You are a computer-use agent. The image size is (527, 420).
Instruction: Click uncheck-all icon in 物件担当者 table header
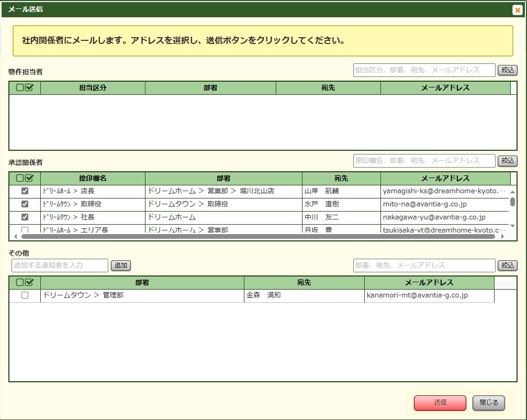point(20,88)
